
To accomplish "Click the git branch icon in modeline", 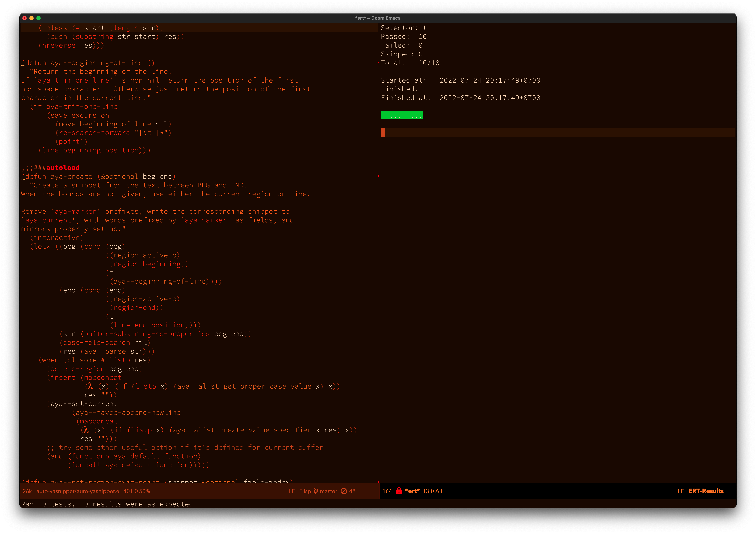I will (x=316, y=491).
